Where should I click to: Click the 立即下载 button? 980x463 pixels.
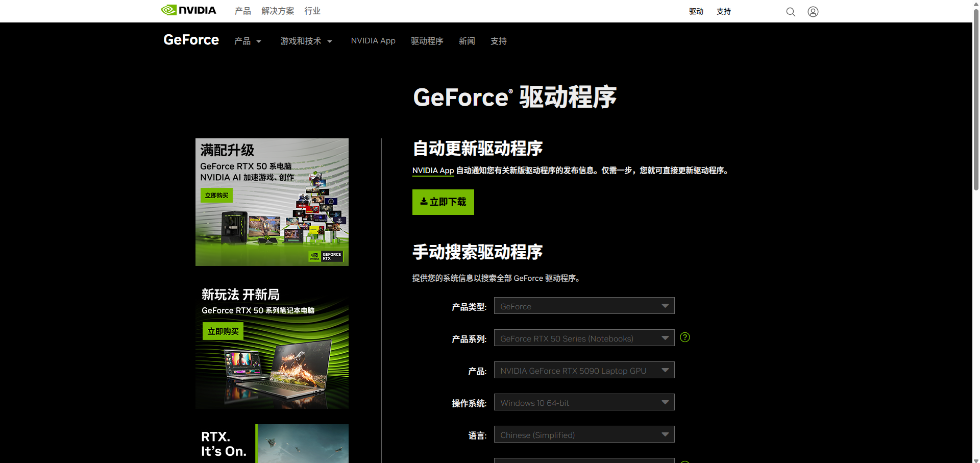[443, 202]
